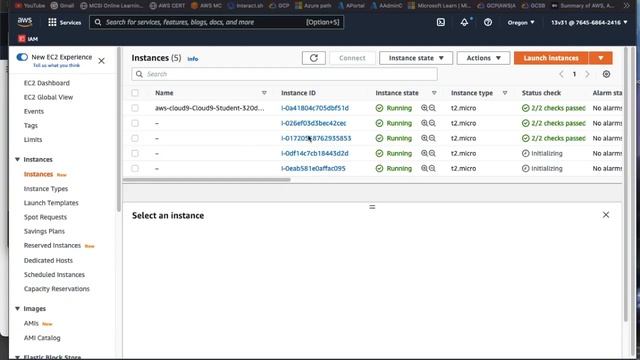
Task: Check box for instance i-0df14c7cb18443d2d
Action: (135, 153)
